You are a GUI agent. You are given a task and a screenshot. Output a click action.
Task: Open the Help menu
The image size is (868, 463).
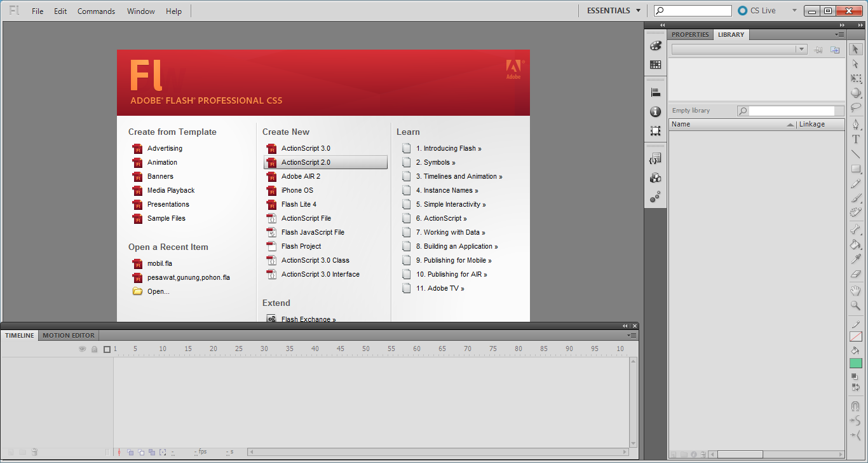pyautogui.click(x=173, y=11)
